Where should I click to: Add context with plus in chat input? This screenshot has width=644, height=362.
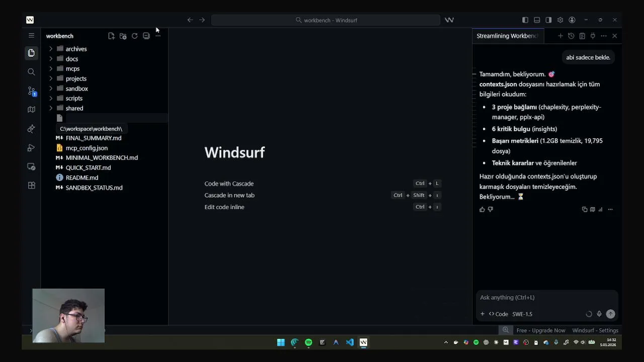[482, 314]
